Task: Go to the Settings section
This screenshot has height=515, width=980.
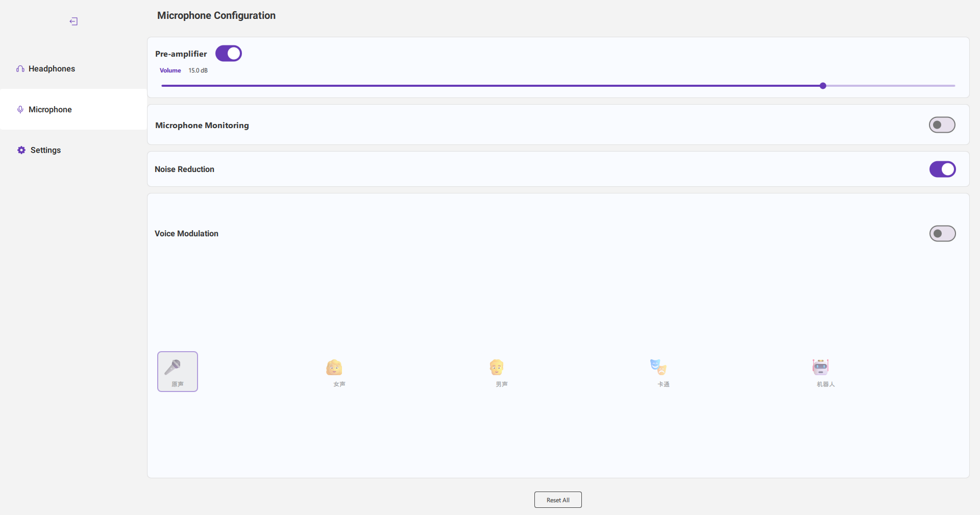Action: (73, 150)
